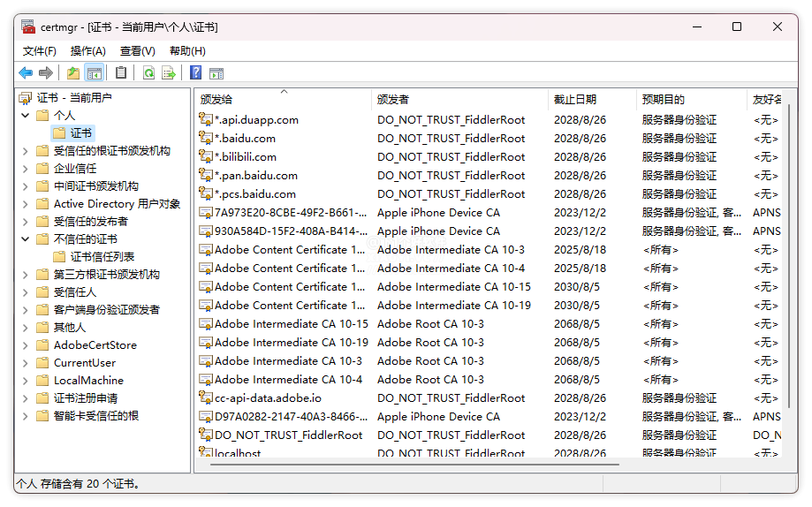Image resolution: width=812 pixels, height=507 pixels.
Task: Click the Export List toolbar icon
Action: (x=169, y=73)
